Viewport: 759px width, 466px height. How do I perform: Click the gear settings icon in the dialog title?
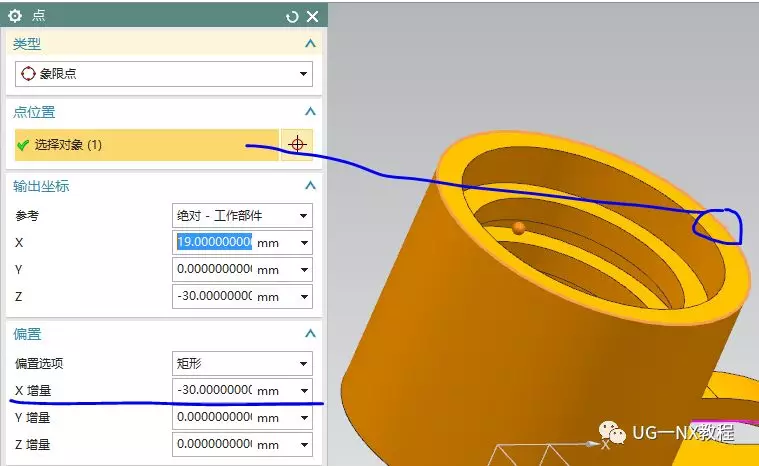coord(15,16)
